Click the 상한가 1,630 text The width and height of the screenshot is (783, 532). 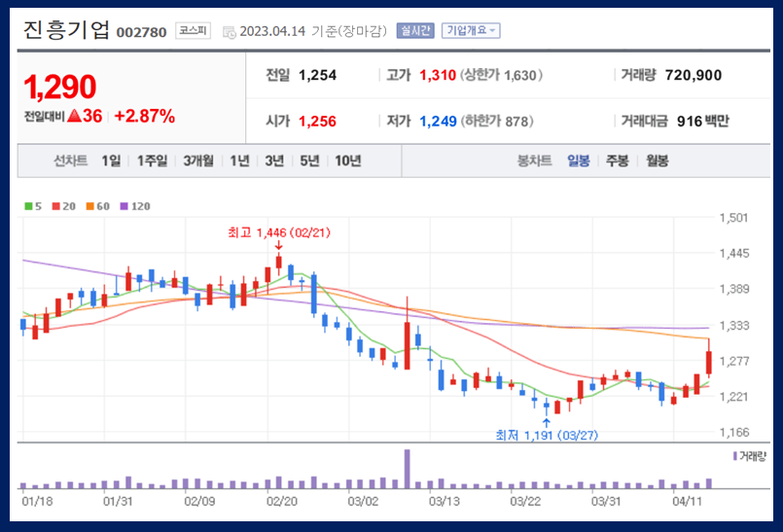pos(501,76)
